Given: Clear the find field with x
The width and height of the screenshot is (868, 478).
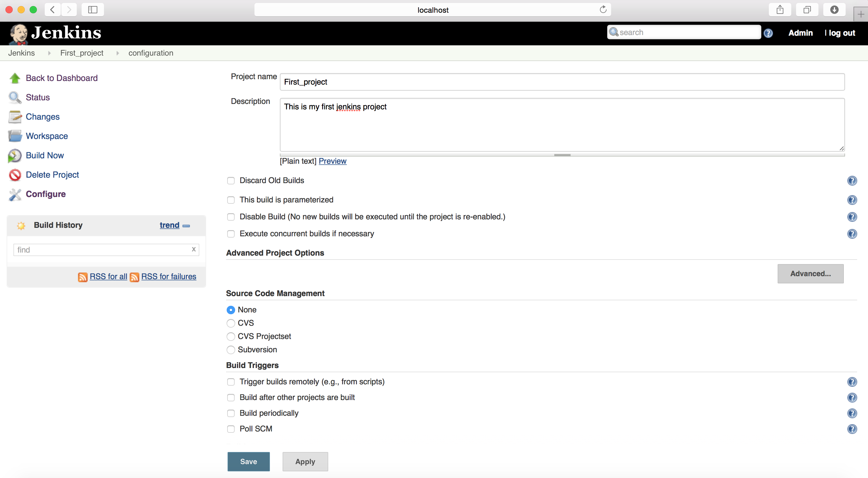Looking at the screenshot, I should 194,249.
